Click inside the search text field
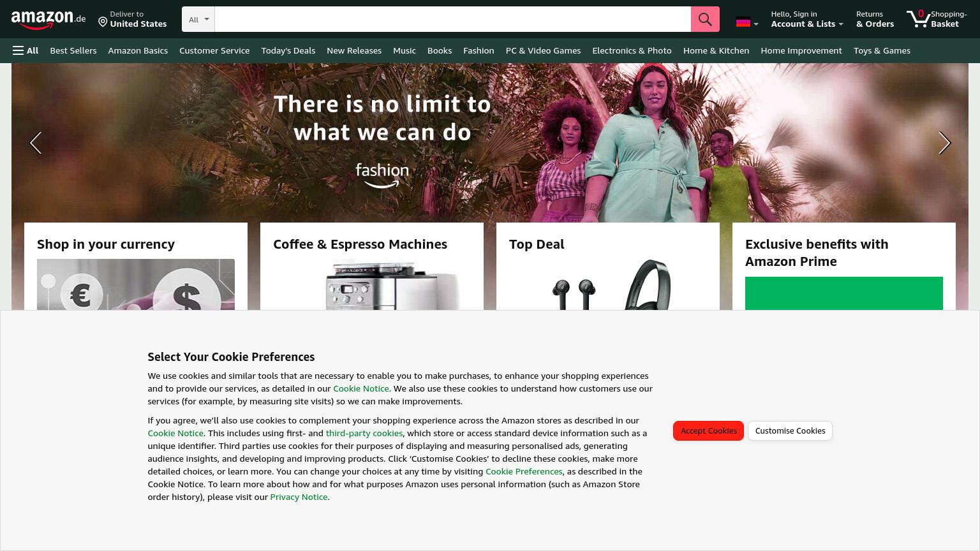The image size is (980, 551). click(x=453, y=19)
